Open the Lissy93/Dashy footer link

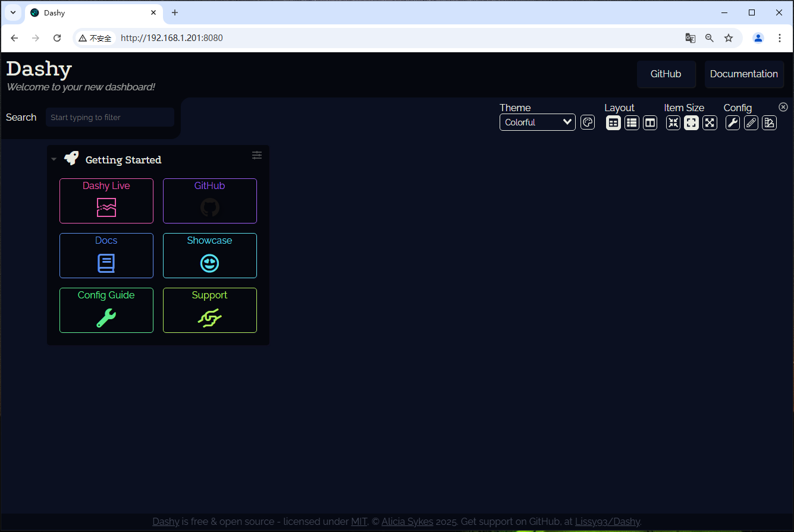(607, 522)
